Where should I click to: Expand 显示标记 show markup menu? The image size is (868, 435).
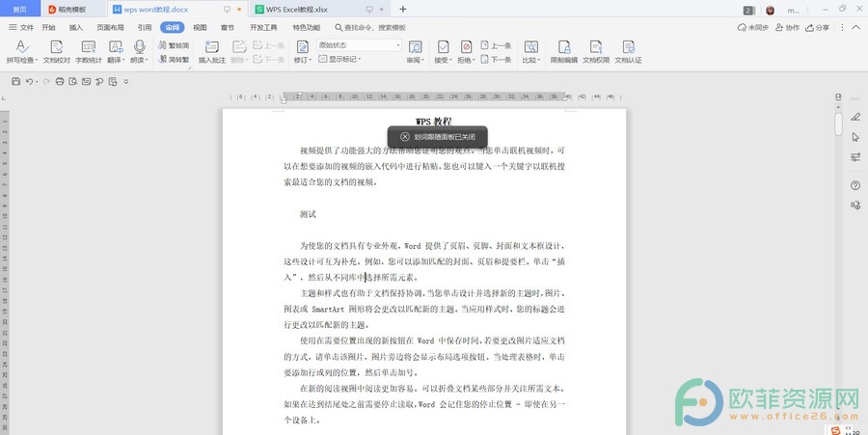(x=339, y=59)
